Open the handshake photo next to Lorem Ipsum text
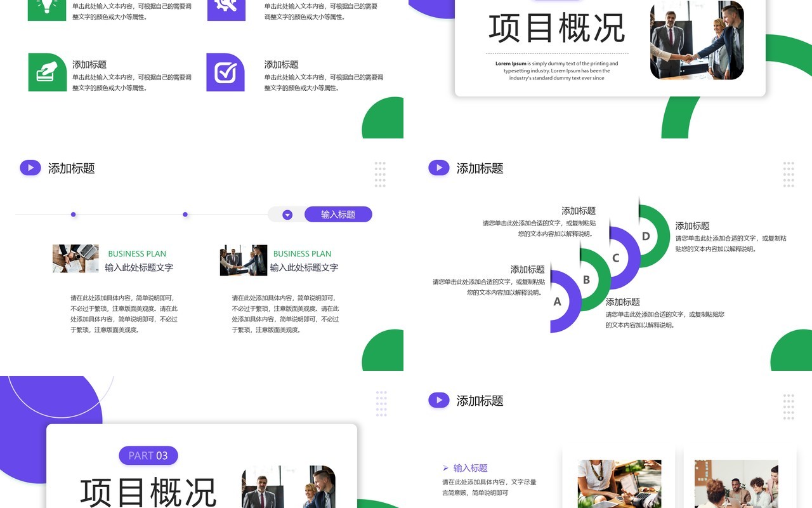812x508 pixels. point(697,41)
